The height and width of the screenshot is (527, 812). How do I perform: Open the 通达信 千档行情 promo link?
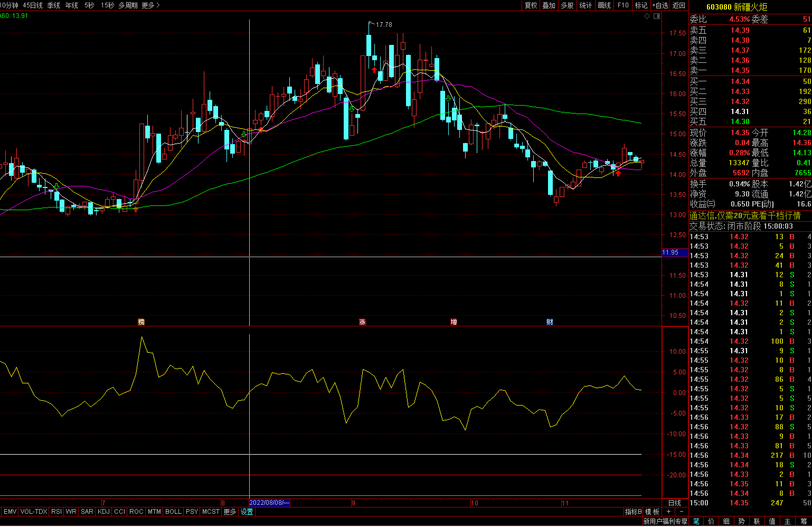[x=745, y=215]
